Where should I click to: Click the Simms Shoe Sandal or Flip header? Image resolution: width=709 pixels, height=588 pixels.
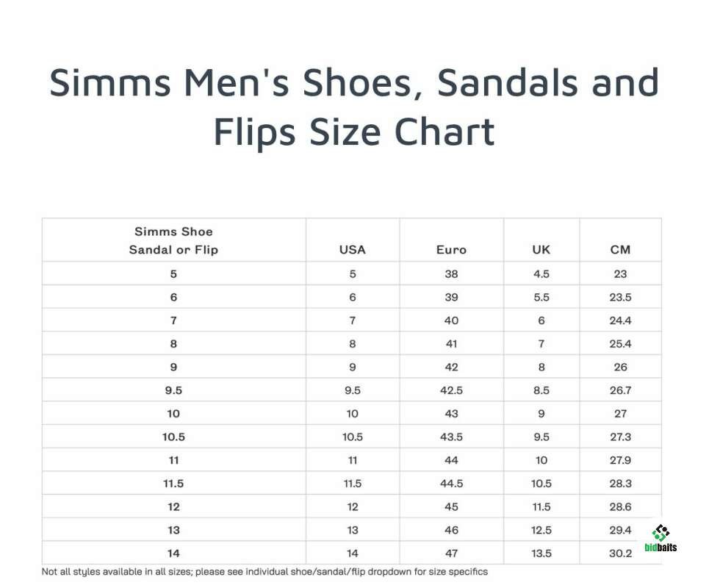173,240
